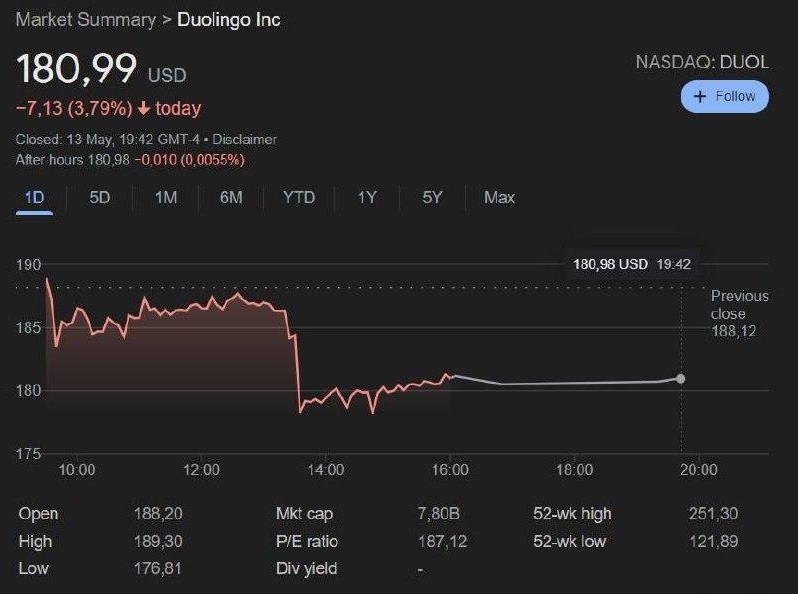Click the after-hours endpoint dot on chart
Viewport: 798px width, 594px height.
tap(681, 378)
